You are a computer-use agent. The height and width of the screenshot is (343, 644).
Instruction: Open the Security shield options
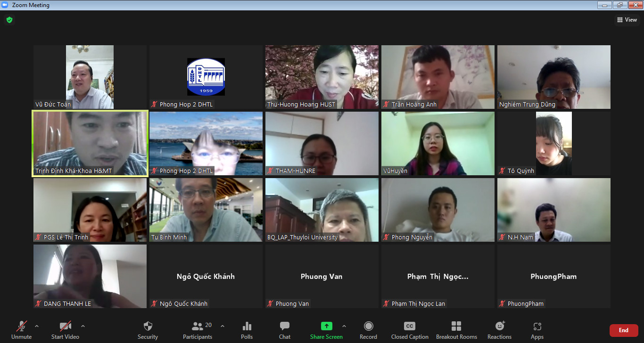point(148,330)
